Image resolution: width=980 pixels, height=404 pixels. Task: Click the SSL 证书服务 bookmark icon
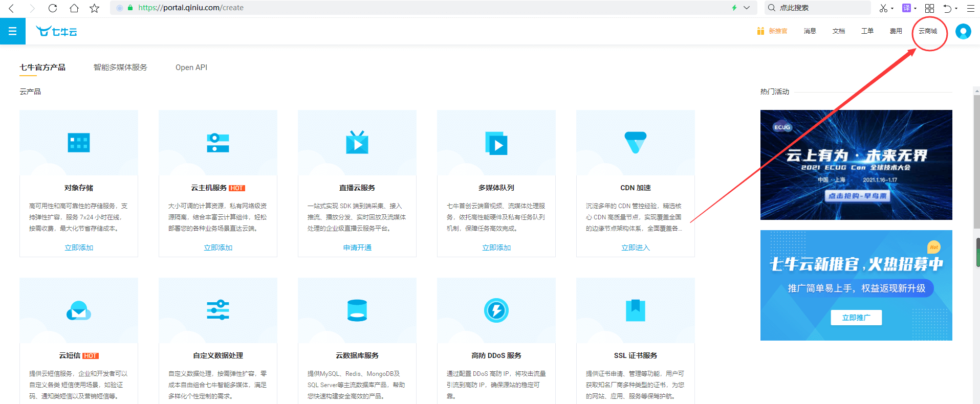click(x=636, y=310)
